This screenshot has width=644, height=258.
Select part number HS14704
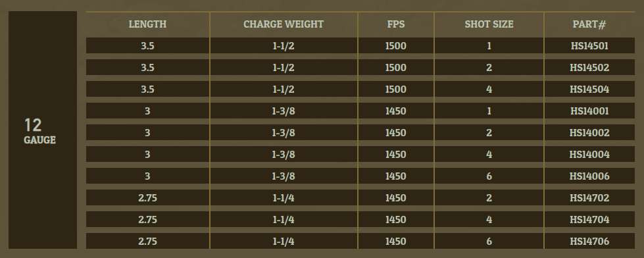pos(589,220)
